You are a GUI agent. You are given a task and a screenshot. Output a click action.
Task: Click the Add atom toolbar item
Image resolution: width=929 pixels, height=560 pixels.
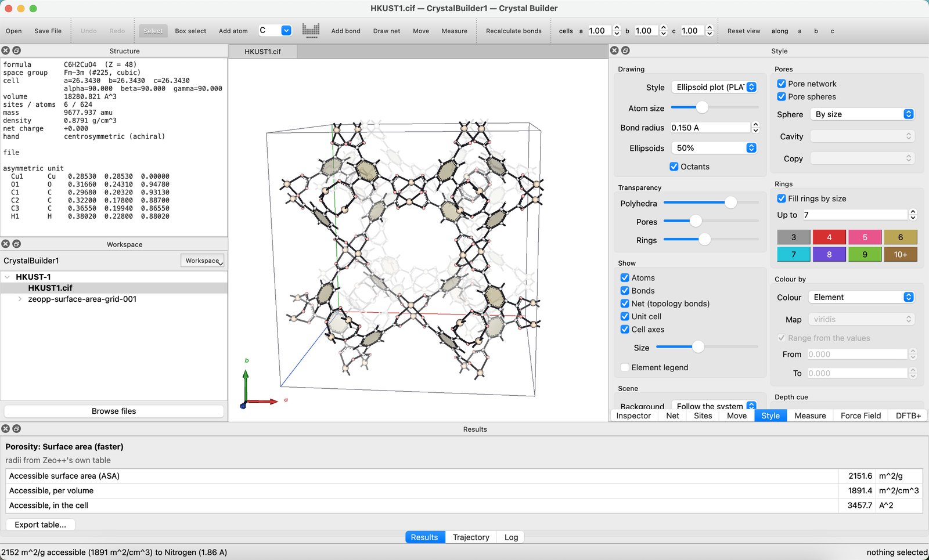tap(233, 31)
